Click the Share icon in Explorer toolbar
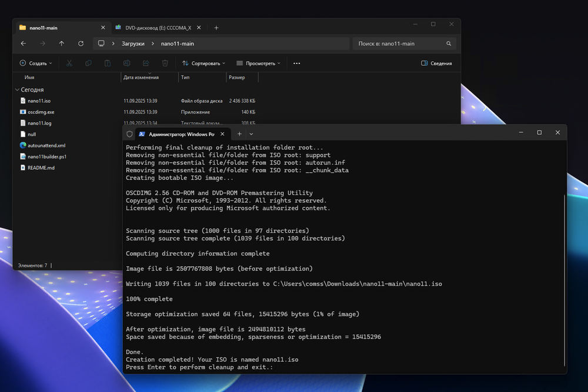 point(146,63)
